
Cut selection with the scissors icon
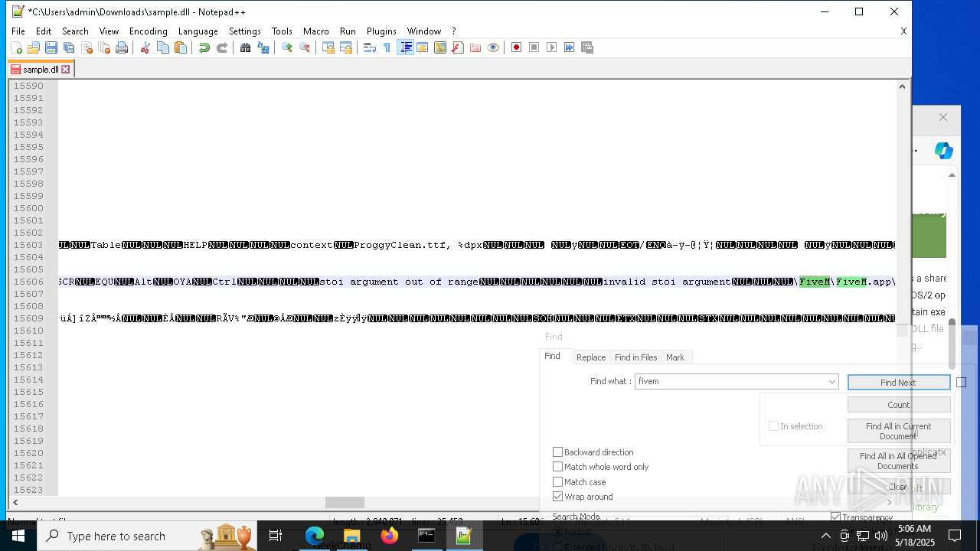145,47
